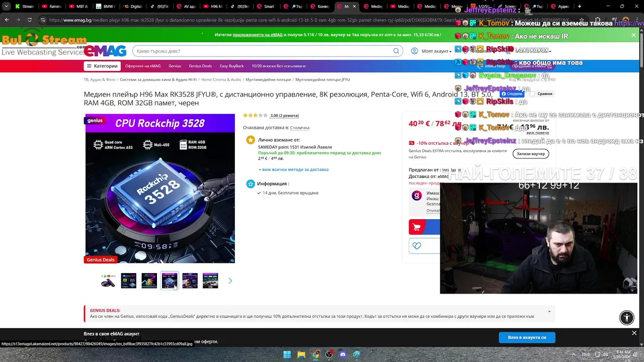The image size is (644, 362).
Task: Open ТВ, Аудио & Фото breadcrumb
Action: 100,79
